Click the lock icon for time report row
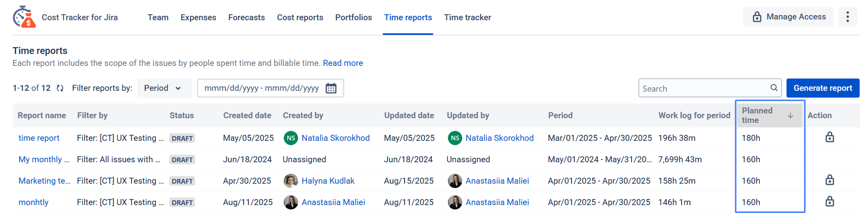 point(829,137)
